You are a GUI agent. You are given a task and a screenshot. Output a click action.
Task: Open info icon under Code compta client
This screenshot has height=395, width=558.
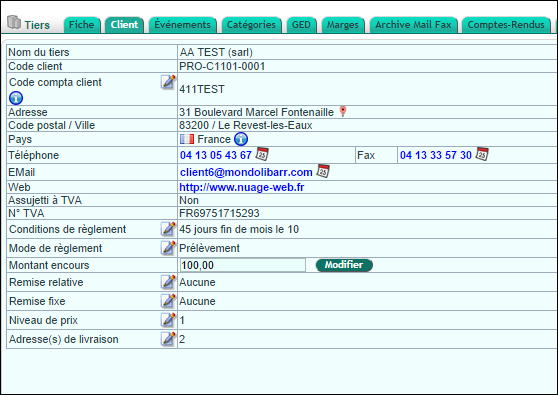pos(16,98)
